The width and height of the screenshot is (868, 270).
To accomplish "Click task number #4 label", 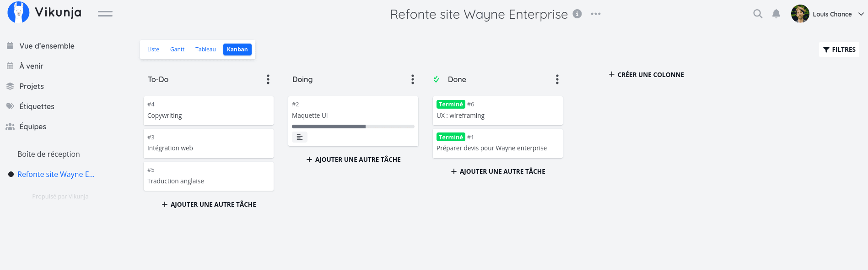I will tap(151, 105).
